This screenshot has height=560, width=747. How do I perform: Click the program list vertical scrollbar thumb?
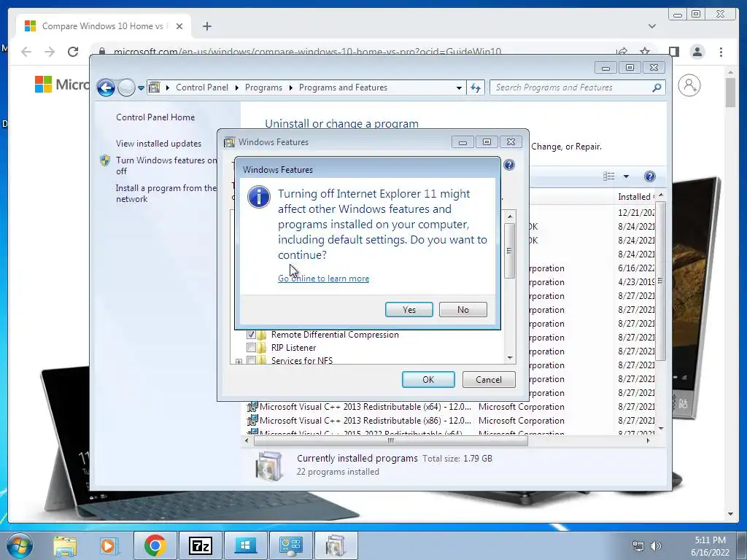pos(660,281)
